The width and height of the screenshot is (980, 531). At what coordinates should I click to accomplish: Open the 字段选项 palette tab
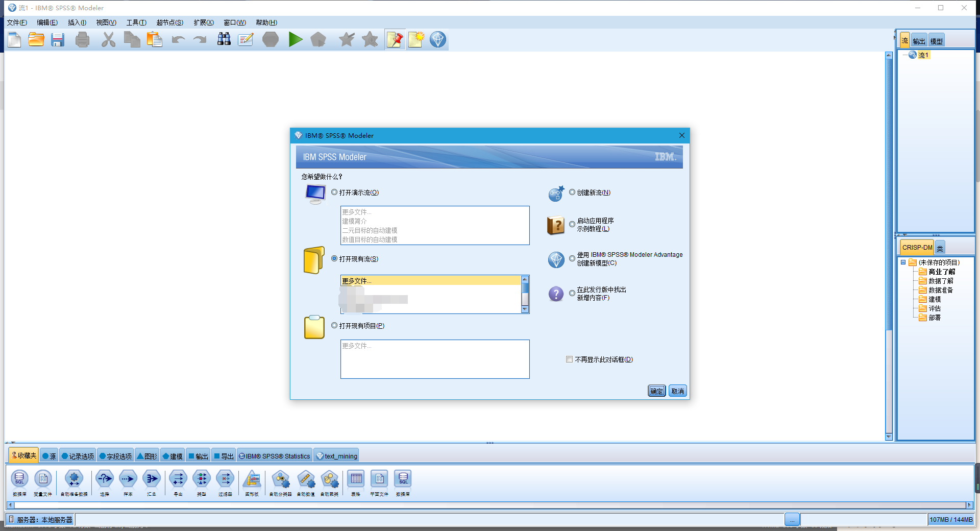pyautogui.click(x=115, y=456)
